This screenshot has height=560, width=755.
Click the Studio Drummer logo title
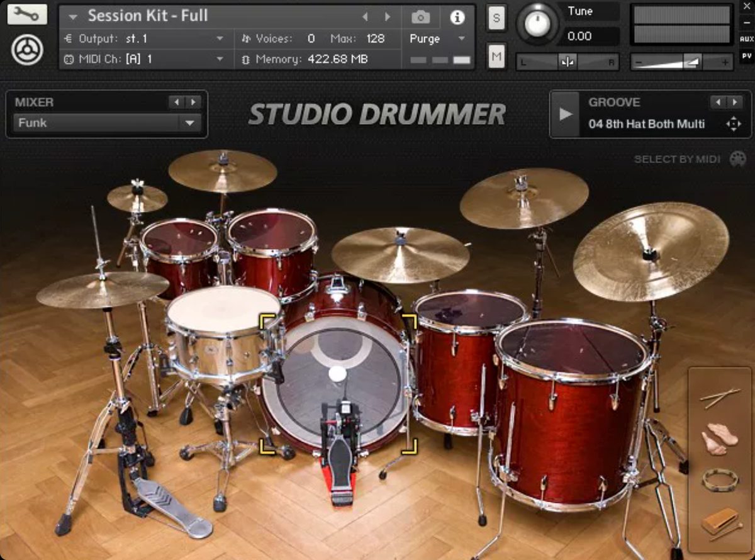coord(377,115)
